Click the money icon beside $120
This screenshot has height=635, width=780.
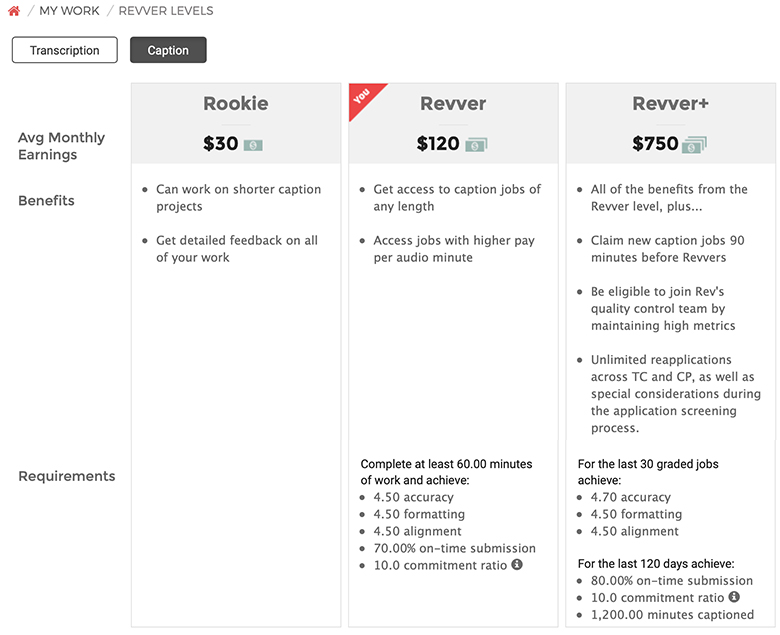pos(476,145)
